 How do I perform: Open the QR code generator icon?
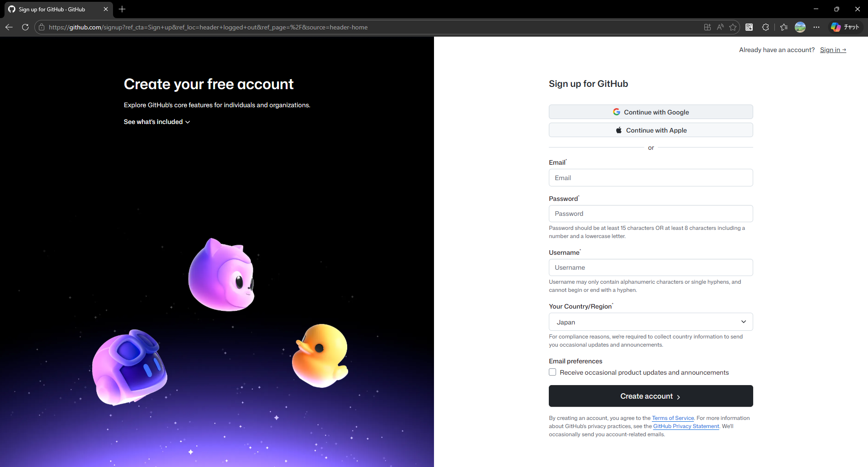pyautogui.click(x=749, y=27)
